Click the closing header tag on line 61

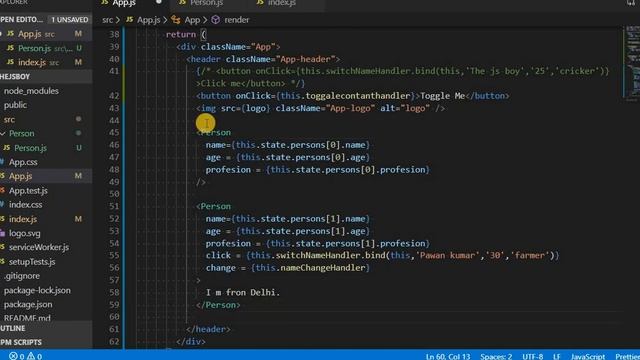pyautogui.click(x=208, y=329)
